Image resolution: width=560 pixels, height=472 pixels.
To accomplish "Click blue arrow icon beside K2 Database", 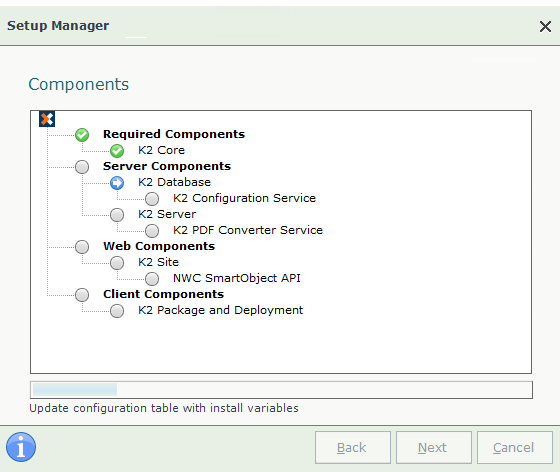I will click(117, 183).
